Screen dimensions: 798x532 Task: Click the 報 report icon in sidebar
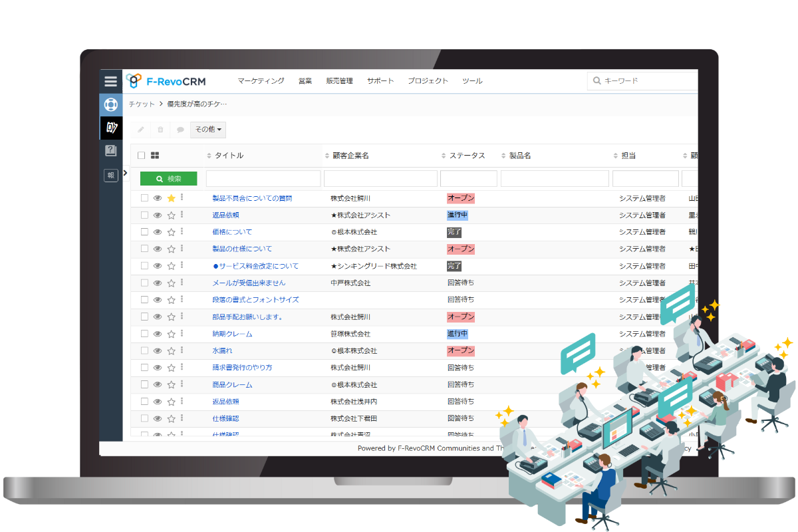click(x=110, y=176)
